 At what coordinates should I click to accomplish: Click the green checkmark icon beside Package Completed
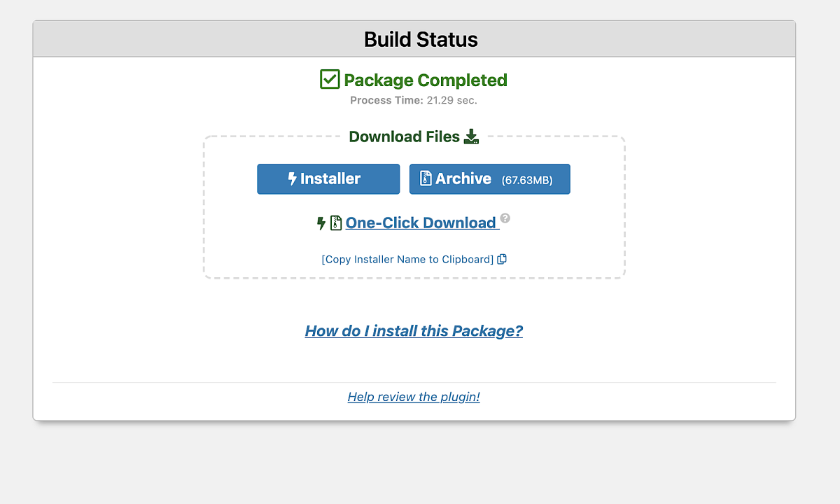pos(330,80)
